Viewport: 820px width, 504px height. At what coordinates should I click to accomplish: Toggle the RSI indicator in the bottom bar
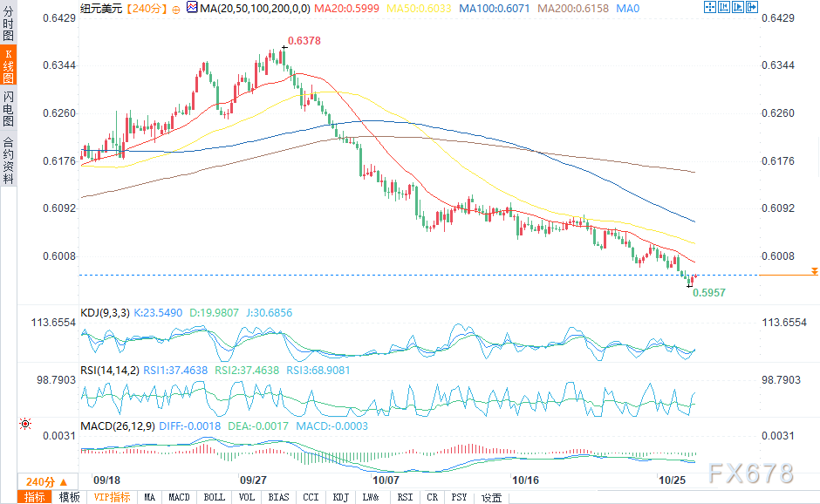tap(405, 497)
